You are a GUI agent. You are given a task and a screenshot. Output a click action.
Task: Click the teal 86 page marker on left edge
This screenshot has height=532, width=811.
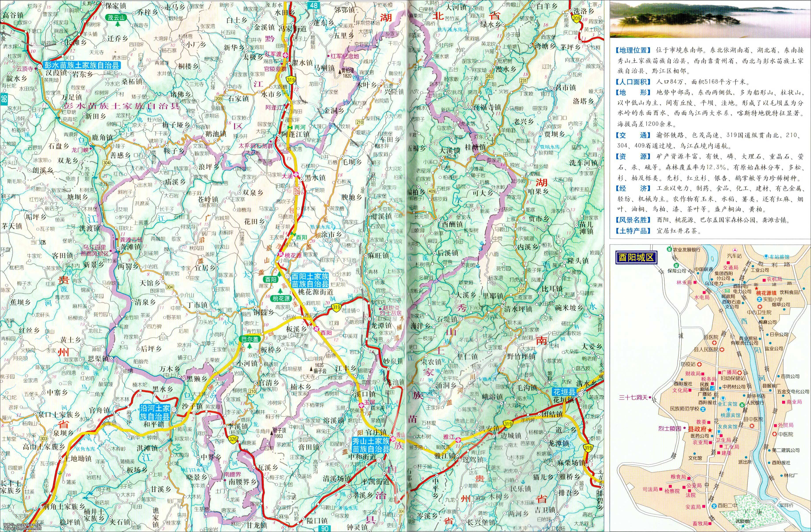click(4, 99)
